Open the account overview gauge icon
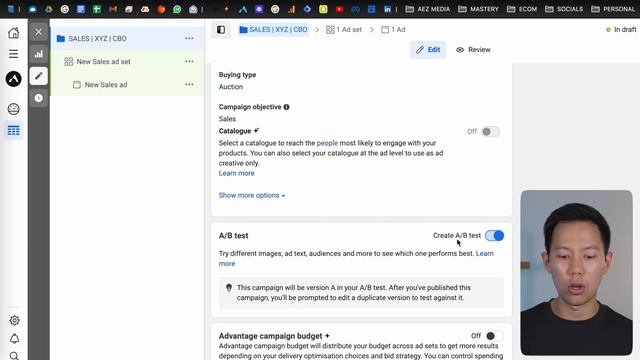Image resolution: width=640 pixels, height=360 pixels. 13,109
